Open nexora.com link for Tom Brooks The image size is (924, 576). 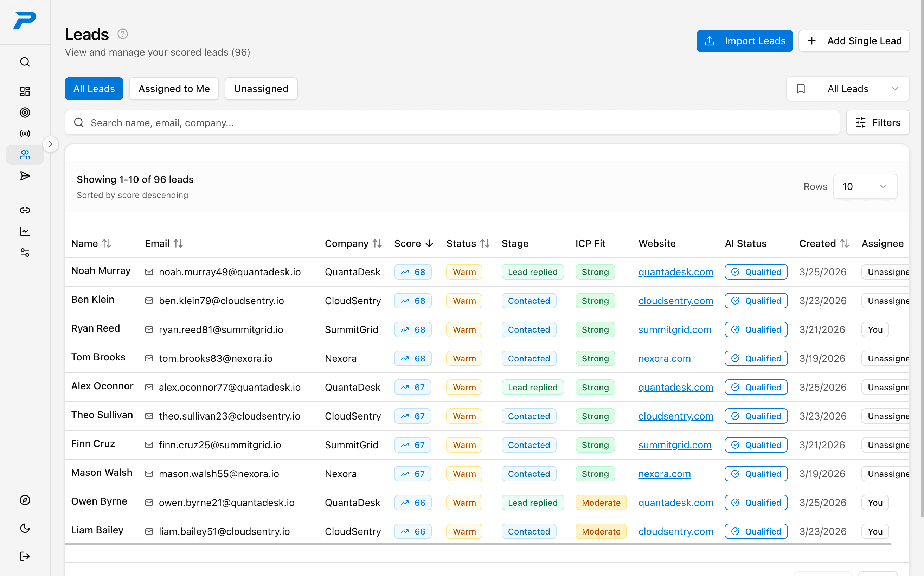[665, 358]
